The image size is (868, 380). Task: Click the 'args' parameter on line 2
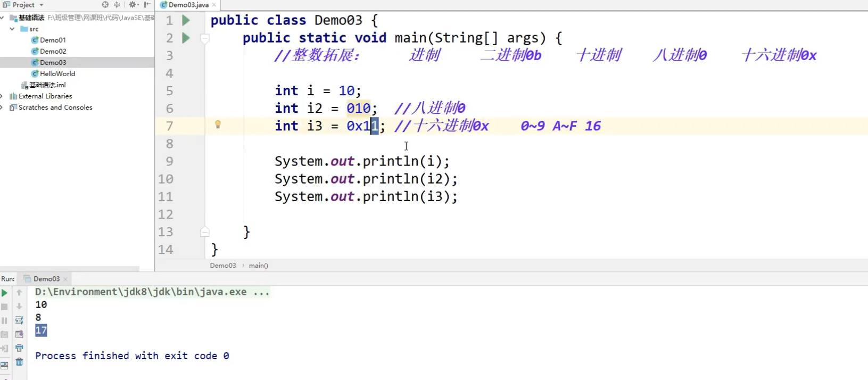523,38
